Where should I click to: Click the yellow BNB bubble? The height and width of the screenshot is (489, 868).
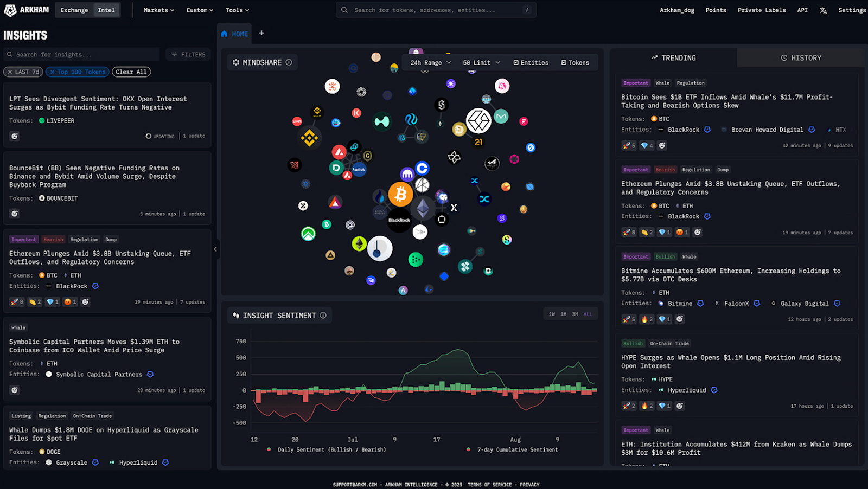[x=309, y=138]
